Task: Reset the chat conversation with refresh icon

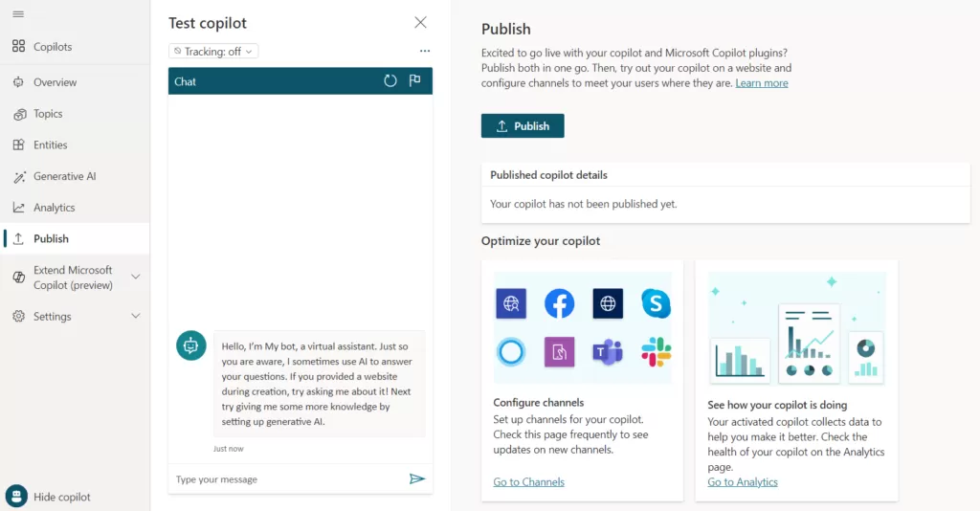Action: 390,81
